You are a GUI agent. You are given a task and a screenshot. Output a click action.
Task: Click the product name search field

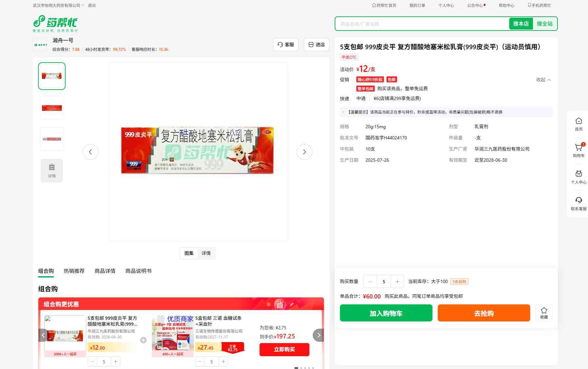[422, 24]
